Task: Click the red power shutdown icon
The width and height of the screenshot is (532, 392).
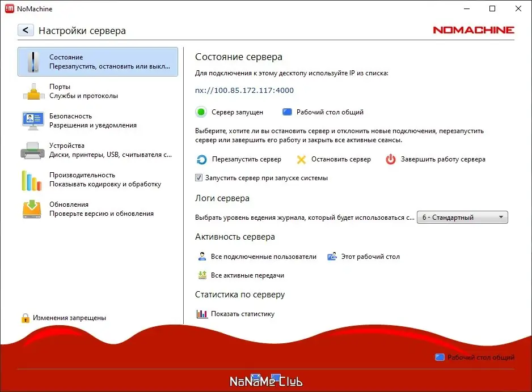Action: (391, 159)
